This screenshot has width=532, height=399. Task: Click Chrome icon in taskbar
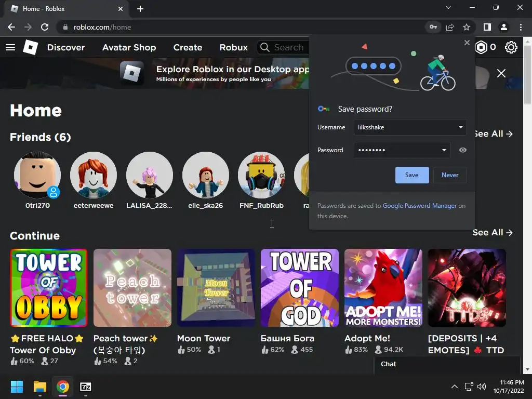[63, 387]
